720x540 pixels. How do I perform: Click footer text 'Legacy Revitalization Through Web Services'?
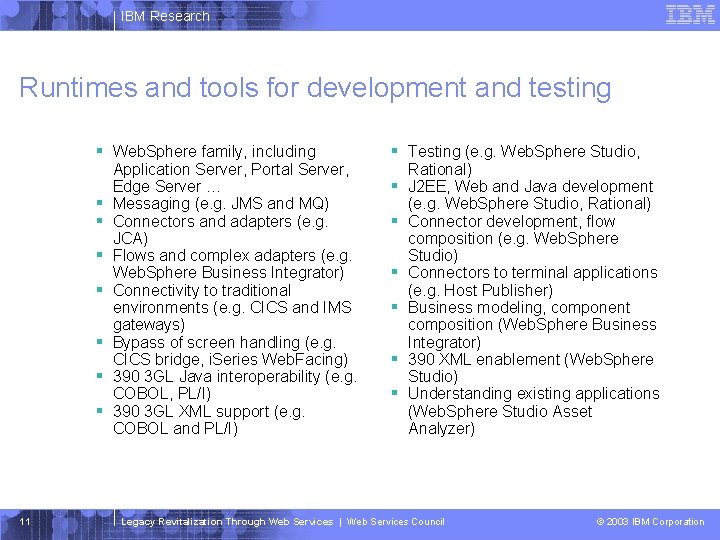pyautogui.click(x=227, y=522)
